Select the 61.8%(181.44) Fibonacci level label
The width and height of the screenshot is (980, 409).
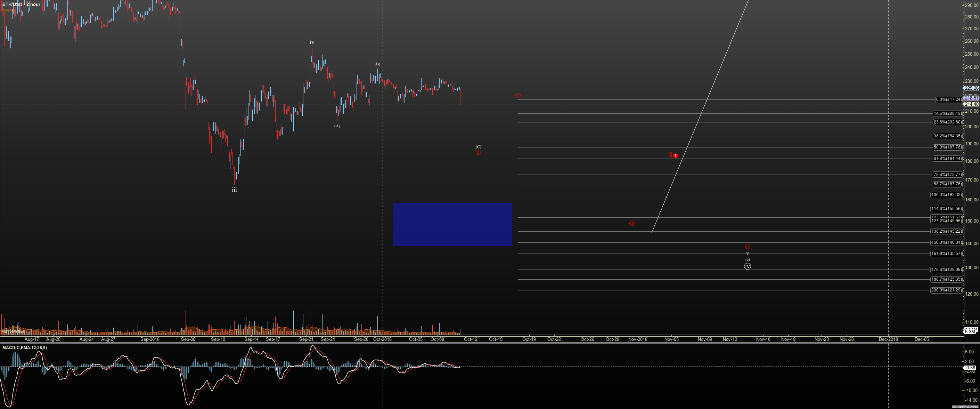pyautogui.click(x=947, y=159)
